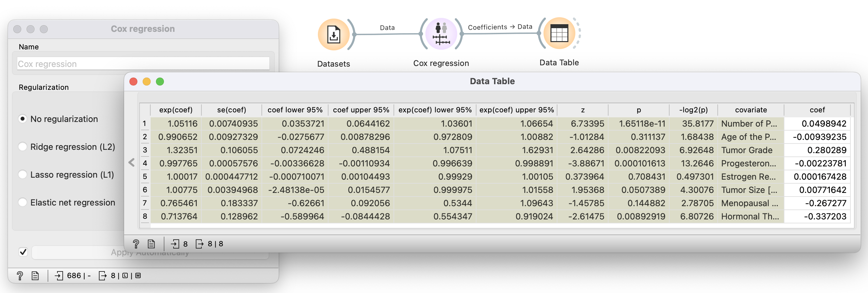Toggle the Apply Automatically checkbox
This screenshot has height=293, width=868.
(x=23, y=252)
